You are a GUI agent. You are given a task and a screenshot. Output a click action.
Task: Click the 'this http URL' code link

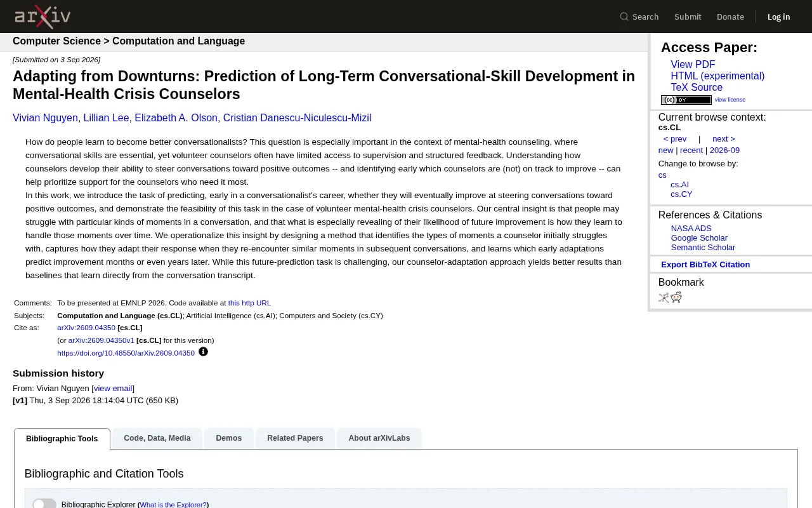click(x=249, y=304)
